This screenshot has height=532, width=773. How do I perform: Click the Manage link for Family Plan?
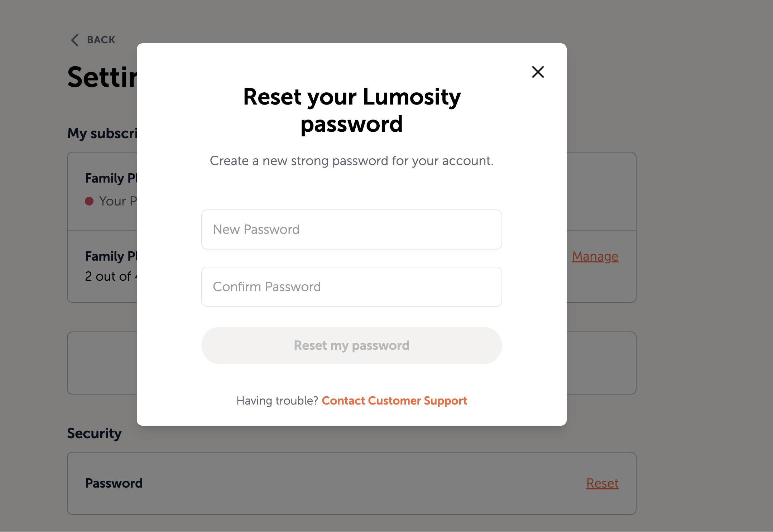[x=595, y=256]
